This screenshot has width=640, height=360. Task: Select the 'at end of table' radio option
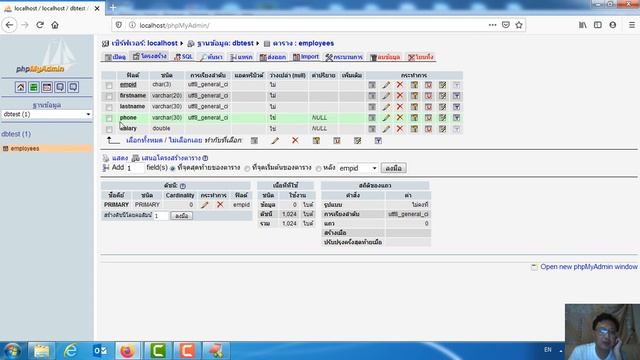173,168
